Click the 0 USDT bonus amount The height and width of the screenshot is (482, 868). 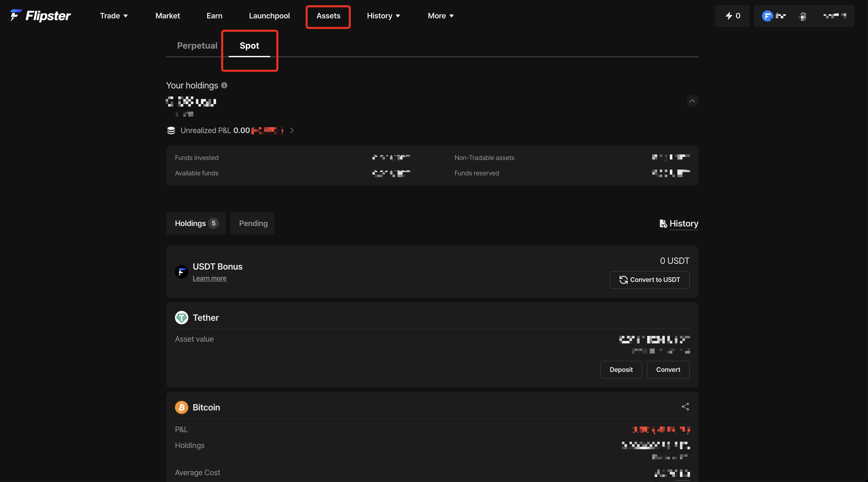[675, 261]
